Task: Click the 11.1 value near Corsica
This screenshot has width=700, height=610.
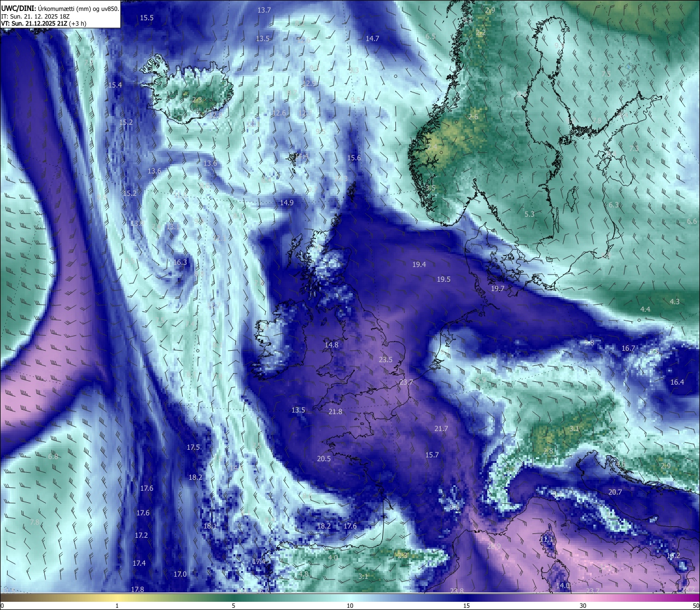Action: tap(547, 539)
